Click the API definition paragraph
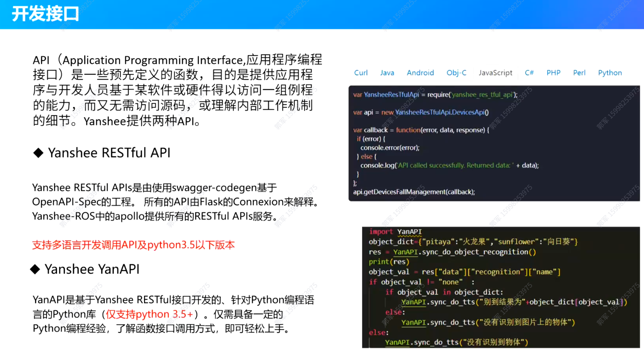This screenshot has width=644, height=361. pyautogui.click(x=177, y=90)
